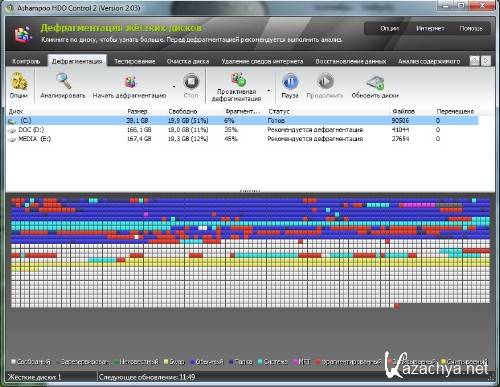Sort by the Диск column header

point(16,111)
